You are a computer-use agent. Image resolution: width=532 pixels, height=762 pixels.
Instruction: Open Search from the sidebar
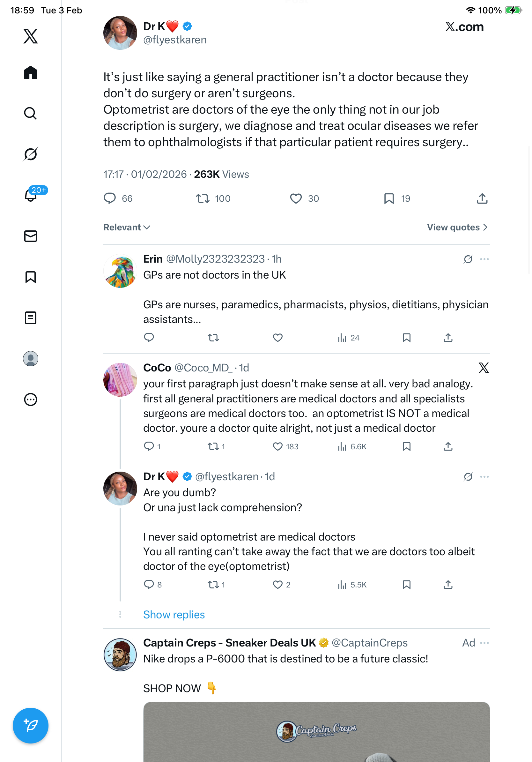[x=31, y=114]
